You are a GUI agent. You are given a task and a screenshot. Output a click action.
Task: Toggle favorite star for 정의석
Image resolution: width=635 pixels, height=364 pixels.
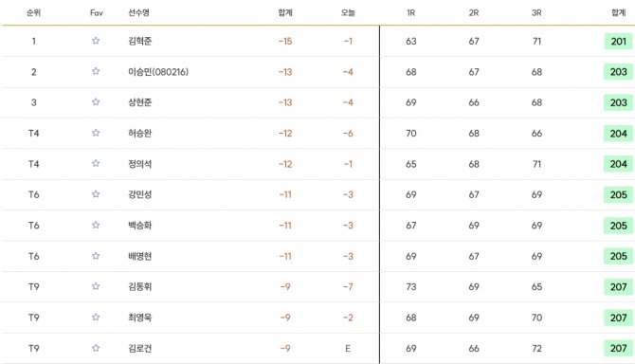click(96, 163)
